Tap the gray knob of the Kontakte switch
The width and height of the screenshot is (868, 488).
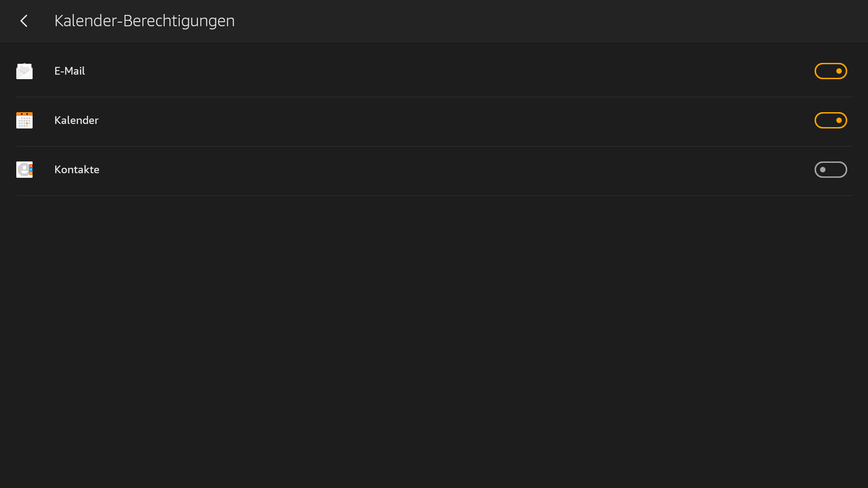click(823, 170)
